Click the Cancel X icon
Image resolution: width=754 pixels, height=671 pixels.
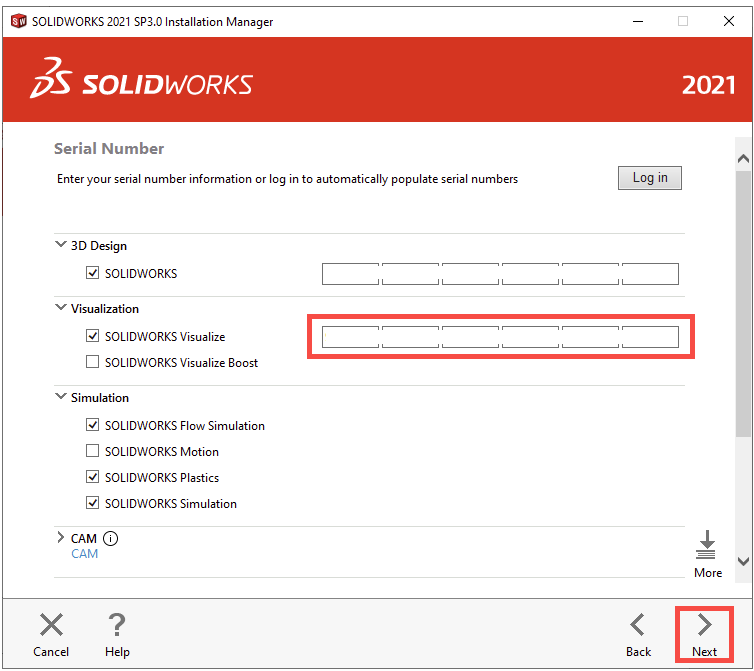click(x=51, y=626)
